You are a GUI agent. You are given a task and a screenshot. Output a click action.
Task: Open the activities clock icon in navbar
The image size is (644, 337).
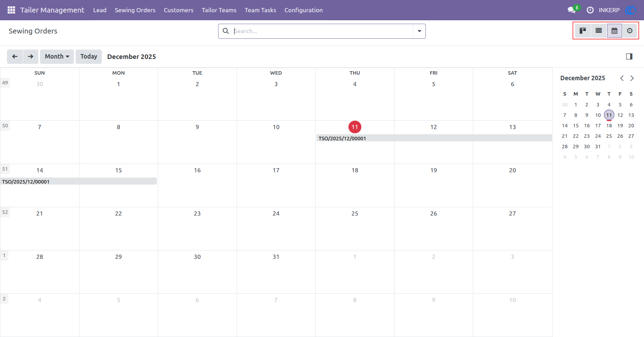(x=590, y=10)
